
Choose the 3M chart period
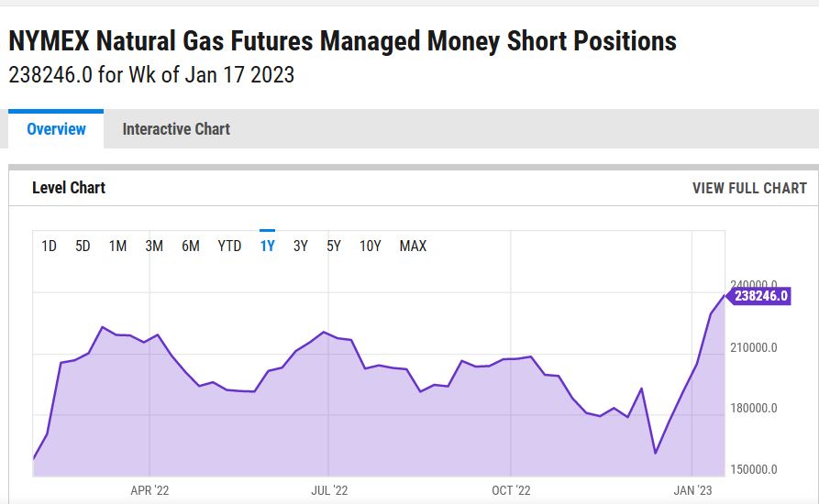(x=154, y=246)
